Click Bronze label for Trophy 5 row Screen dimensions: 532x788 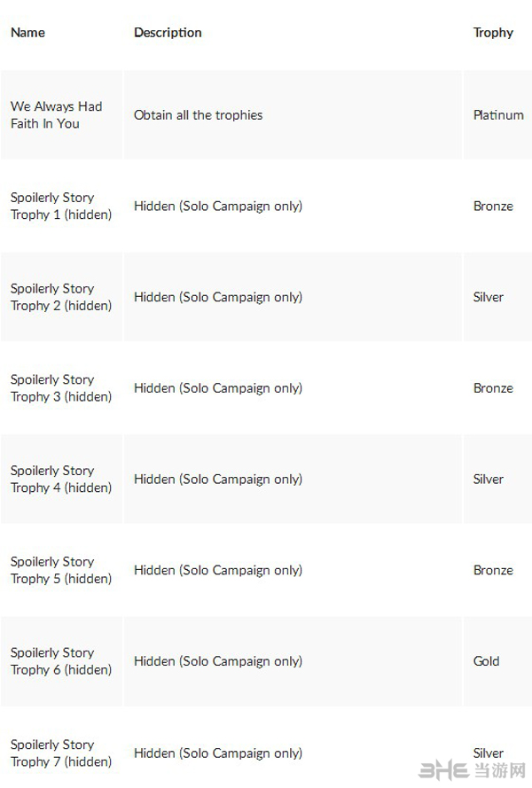click(493, 570)
